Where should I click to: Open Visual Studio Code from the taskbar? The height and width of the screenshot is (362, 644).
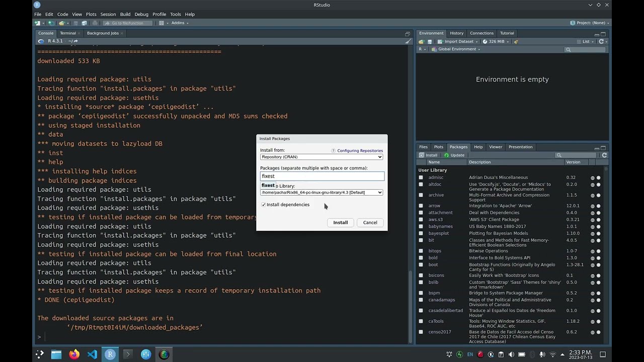click(92, 354)
